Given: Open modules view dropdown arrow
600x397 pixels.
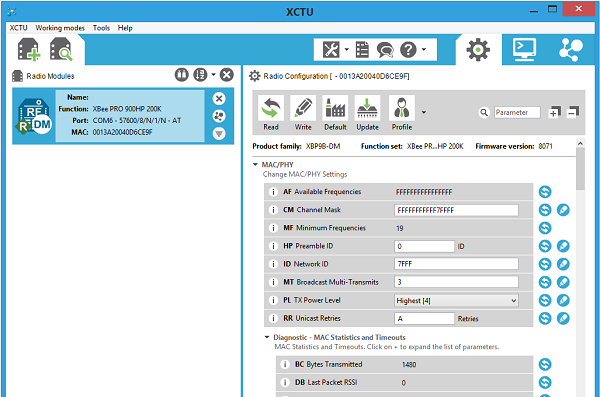Looking at the screenshot, I should 214,75.
